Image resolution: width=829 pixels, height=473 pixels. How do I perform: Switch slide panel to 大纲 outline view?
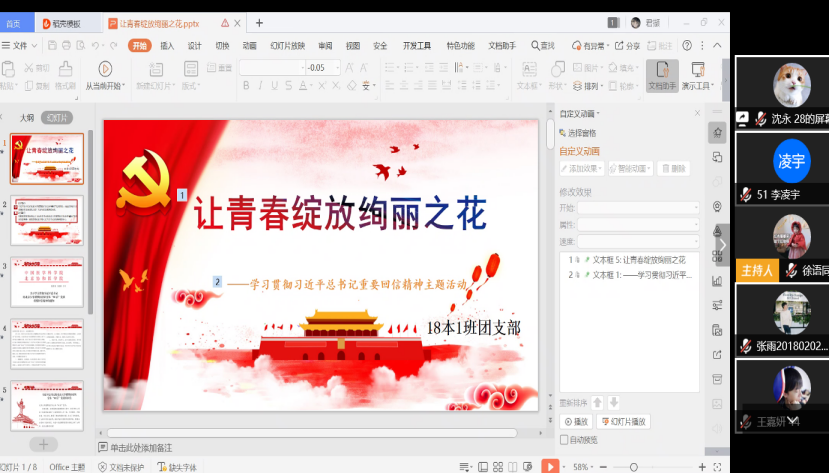27,117
